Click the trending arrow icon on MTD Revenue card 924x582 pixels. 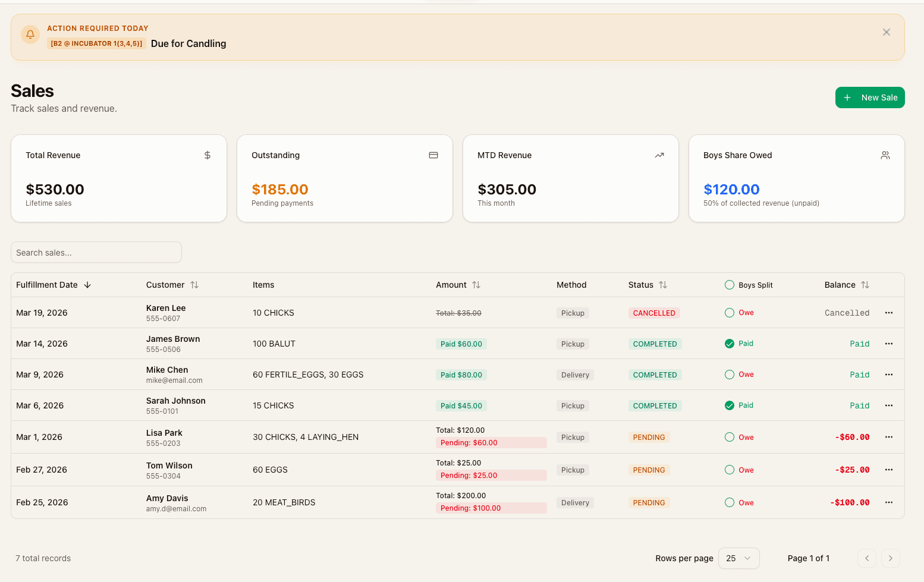tap(659, 155)
